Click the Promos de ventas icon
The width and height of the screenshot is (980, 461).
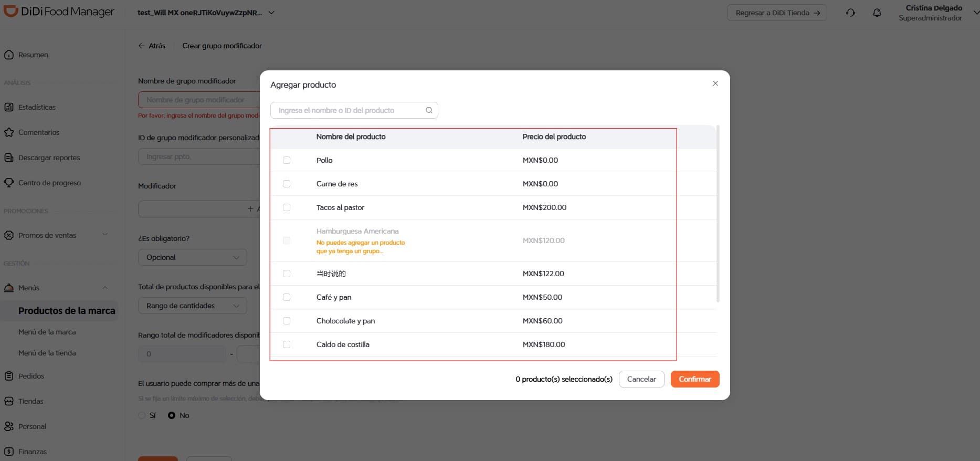point(9,235)
